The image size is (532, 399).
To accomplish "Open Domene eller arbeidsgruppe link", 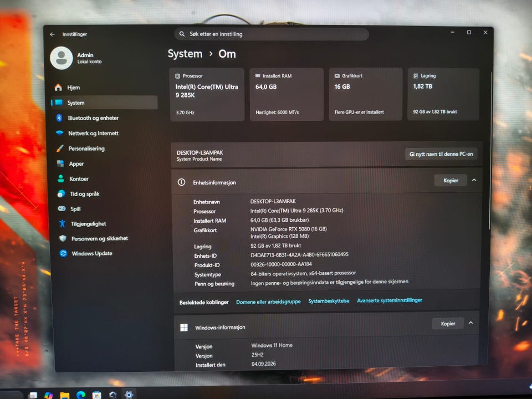I will pos(268,301).
